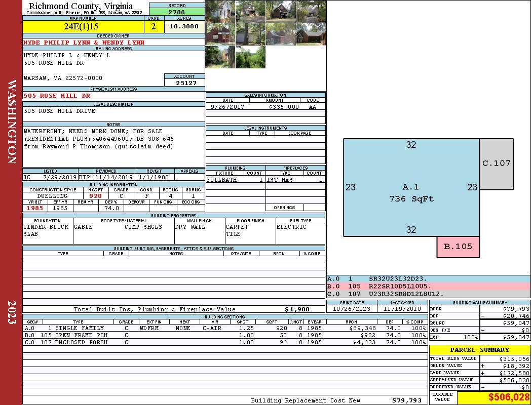Click the Notes text about waterfront

pyautogui.click(x=99, y=139)
